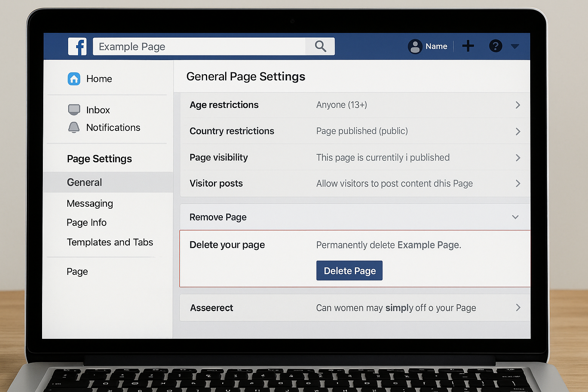
Task: Click the Remove Page heading
Action: point(218,217)
